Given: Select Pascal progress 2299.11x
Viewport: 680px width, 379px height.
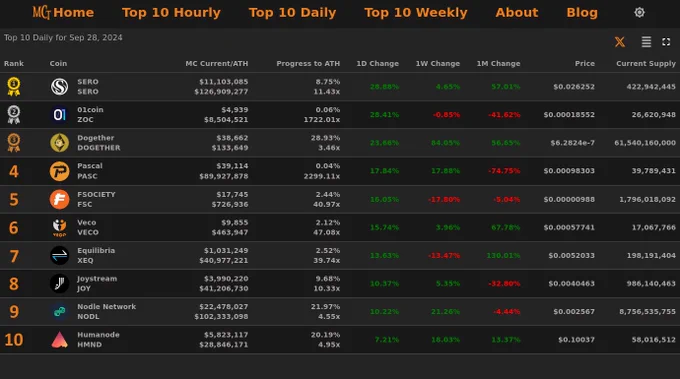Looking at the screenshot, I should pos(322,176).
